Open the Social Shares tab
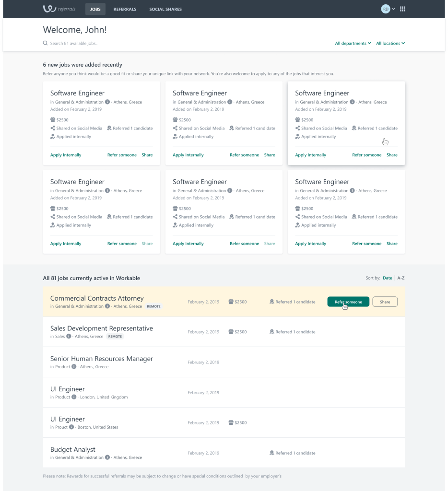The height and width of the screenshot is (491, 448). point(165,9)
